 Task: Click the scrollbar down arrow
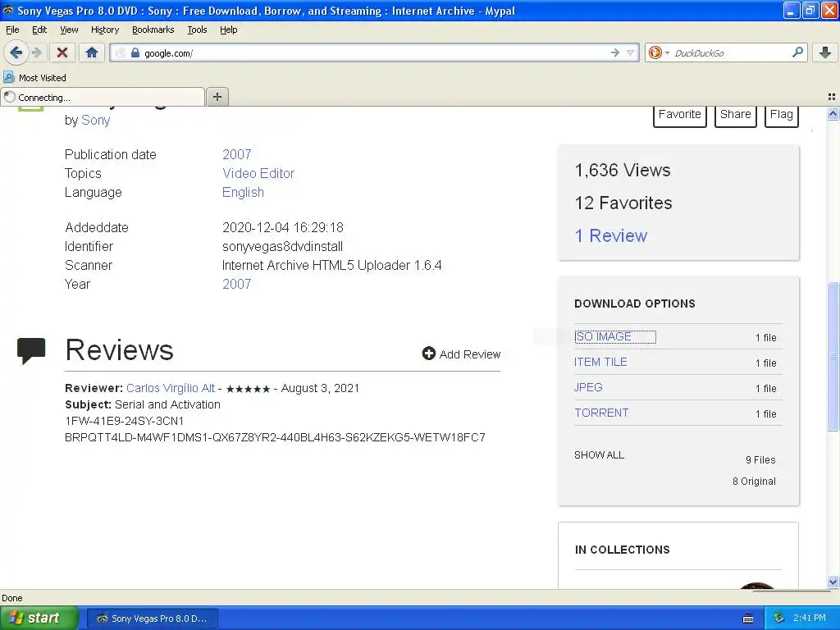pos(833,582)
